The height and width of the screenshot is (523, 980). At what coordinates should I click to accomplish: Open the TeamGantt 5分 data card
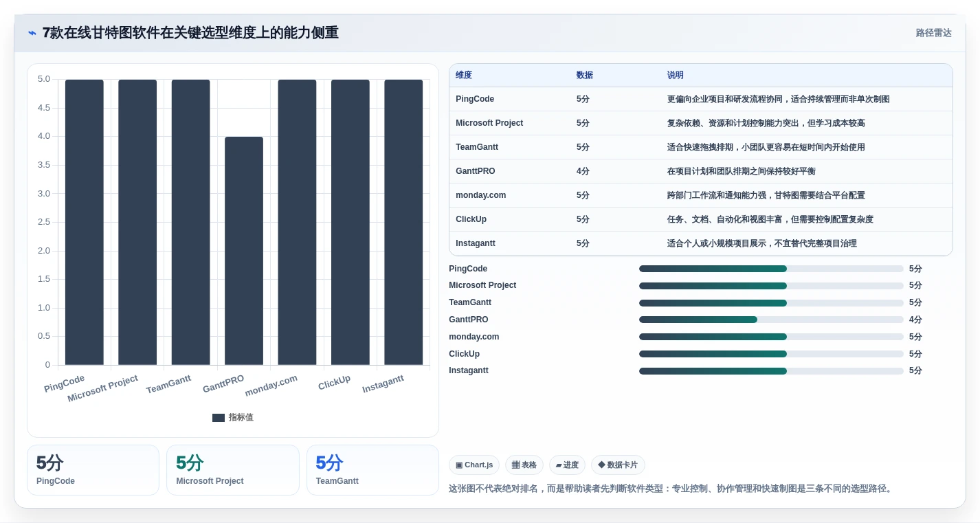click(372, 470)
